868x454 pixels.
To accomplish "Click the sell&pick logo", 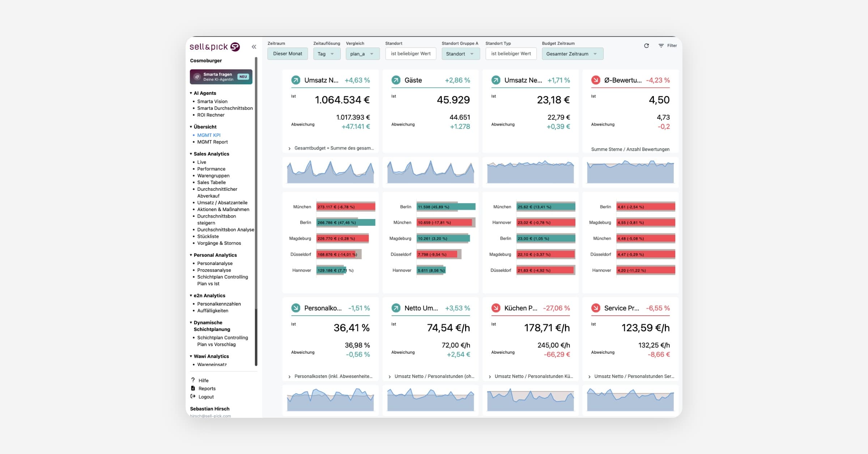I will point(215,47).
